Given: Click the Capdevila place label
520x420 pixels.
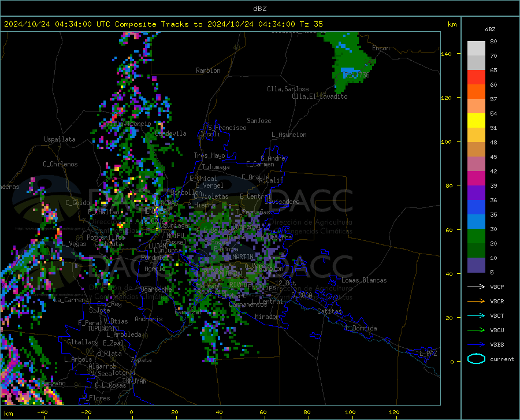Looking at the screenshot, I should [x=170, y=133].
